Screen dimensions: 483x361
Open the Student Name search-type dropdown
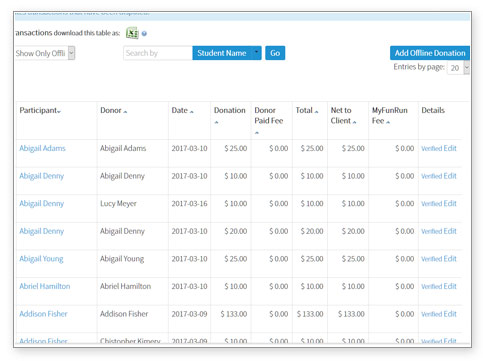[227, 53]
